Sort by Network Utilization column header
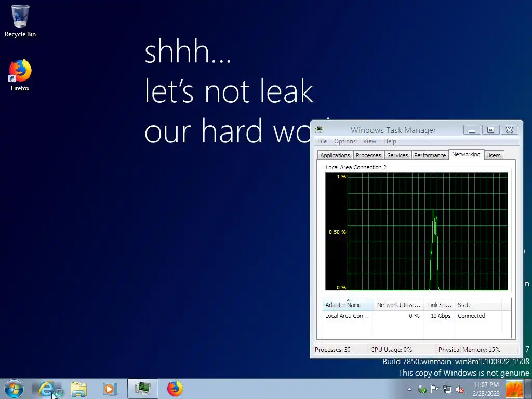The width and height of the screenshot is (532, 399). (398, 304)
